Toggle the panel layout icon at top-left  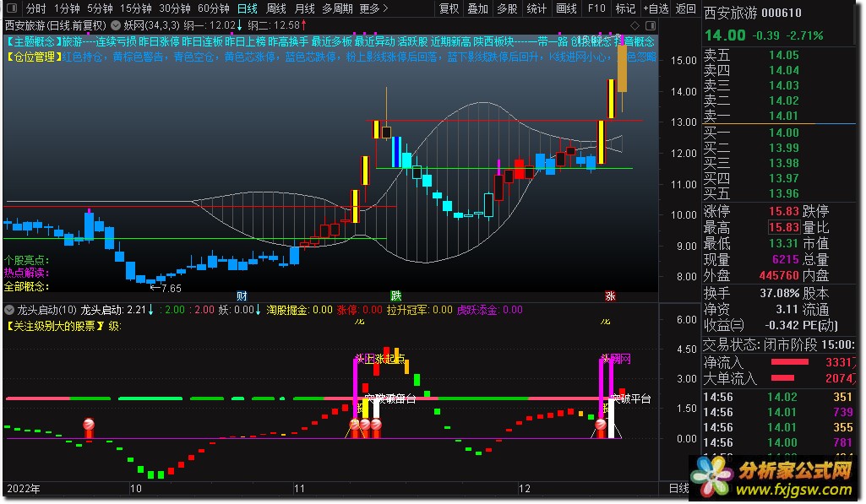tap(12, 8)
